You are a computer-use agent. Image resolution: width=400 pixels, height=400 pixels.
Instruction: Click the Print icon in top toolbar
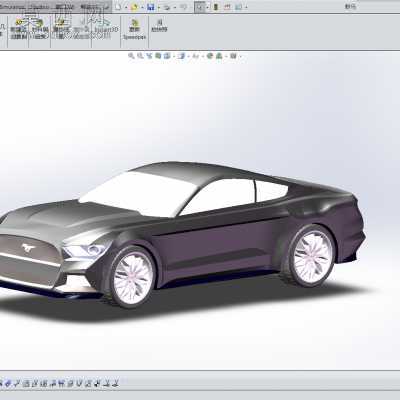tap(167, 7)
